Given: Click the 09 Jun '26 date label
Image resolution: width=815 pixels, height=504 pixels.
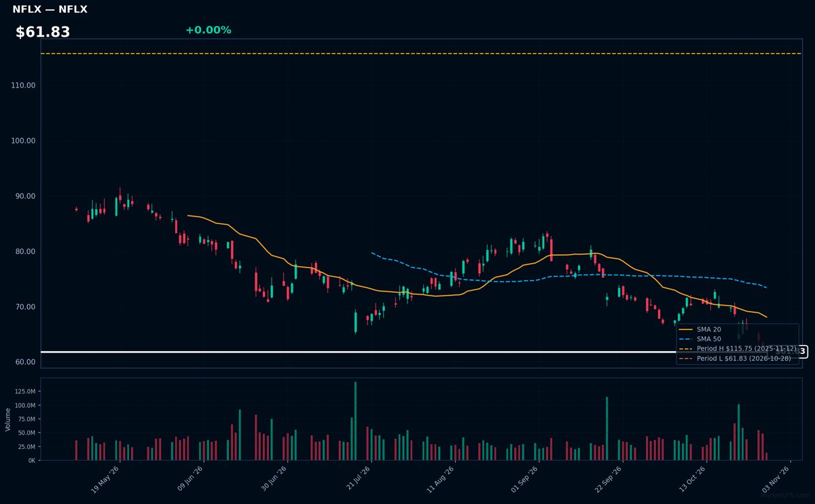Looking at the screenshot, I should [189, 479].
